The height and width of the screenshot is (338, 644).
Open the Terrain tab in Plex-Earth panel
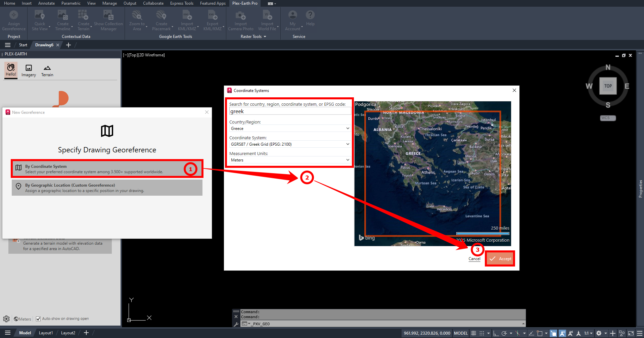(47, 70)
